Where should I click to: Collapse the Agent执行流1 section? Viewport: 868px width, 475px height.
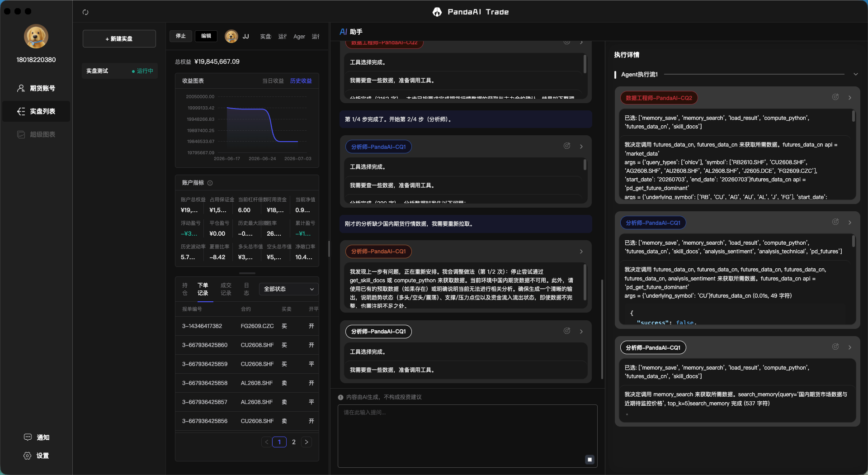pos(855,74)
